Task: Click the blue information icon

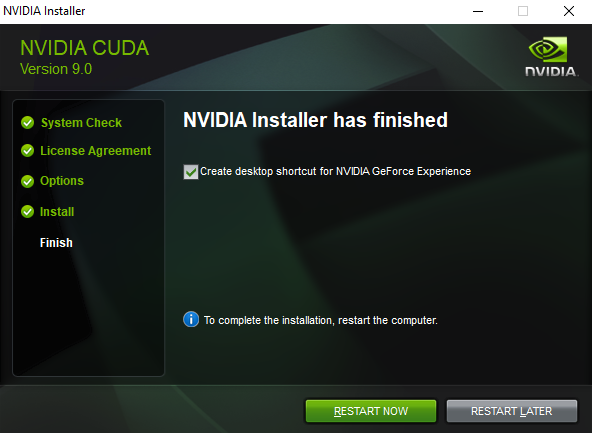Action: pos(191,319)
